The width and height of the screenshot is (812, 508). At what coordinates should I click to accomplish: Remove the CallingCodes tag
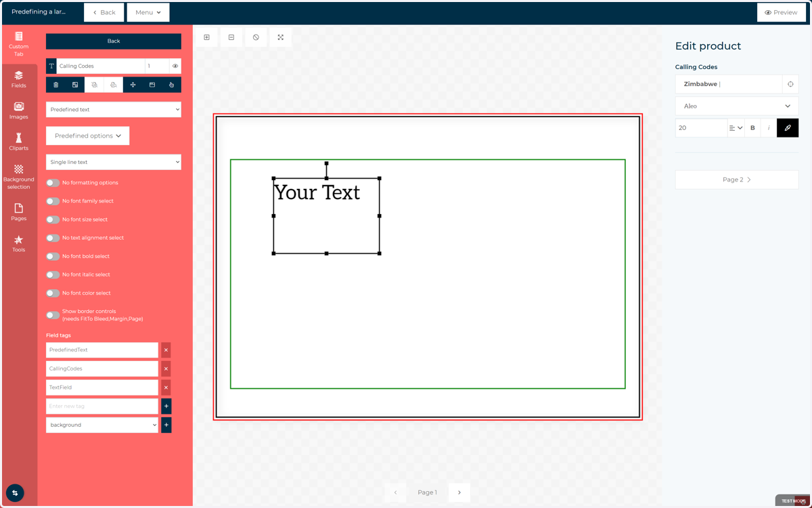tap(166, 368)
